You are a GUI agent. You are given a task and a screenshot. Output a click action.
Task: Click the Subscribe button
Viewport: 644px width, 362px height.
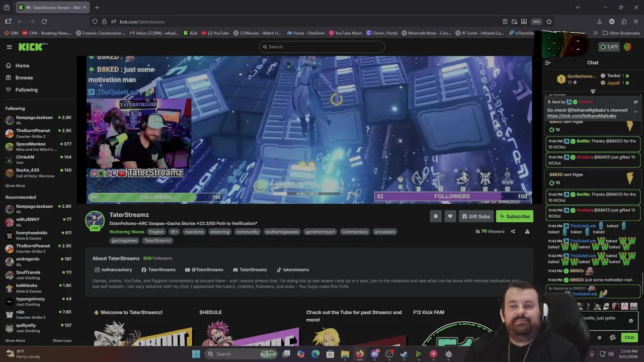pos(514,216)
